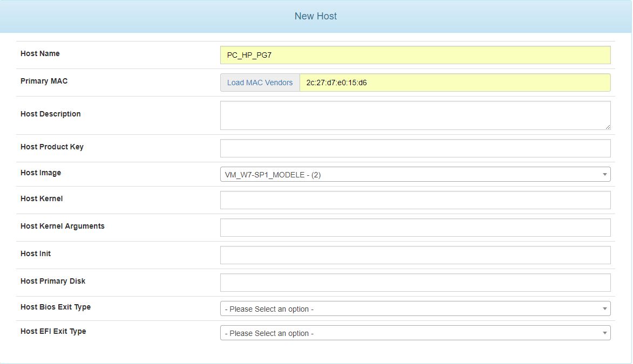Grab the Host Description textarea resize handle
633x364 pixels.
click(x=608, y=127)
